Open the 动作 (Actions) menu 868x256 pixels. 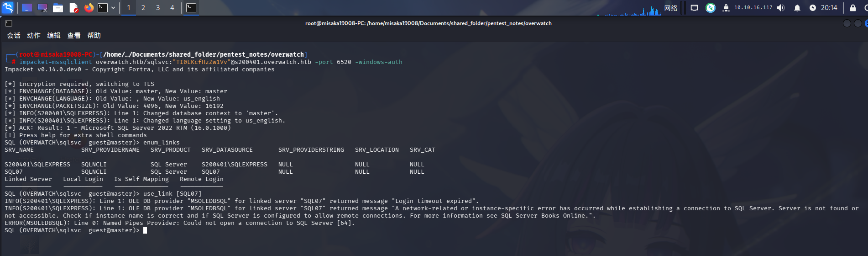click(x=34, y=36)
